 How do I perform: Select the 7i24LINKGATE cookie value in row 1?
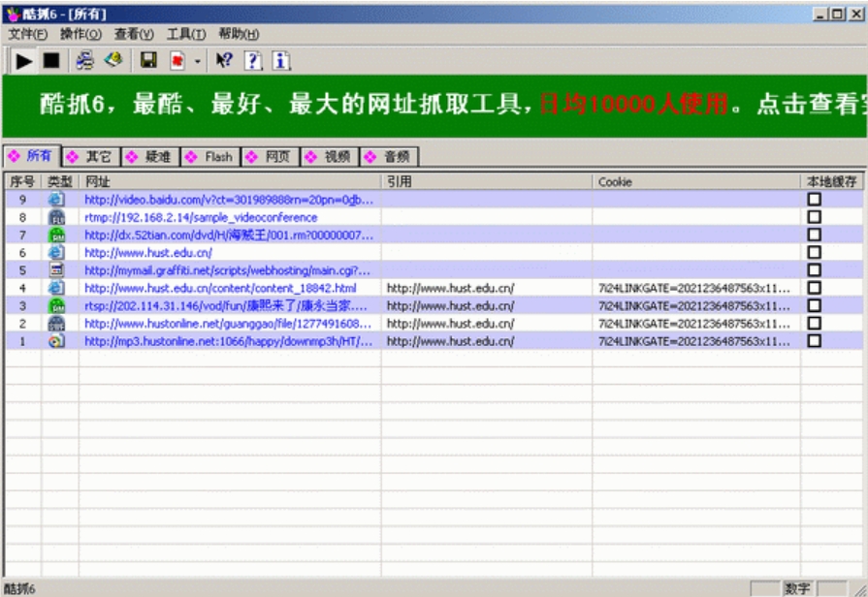pos(694,341)
